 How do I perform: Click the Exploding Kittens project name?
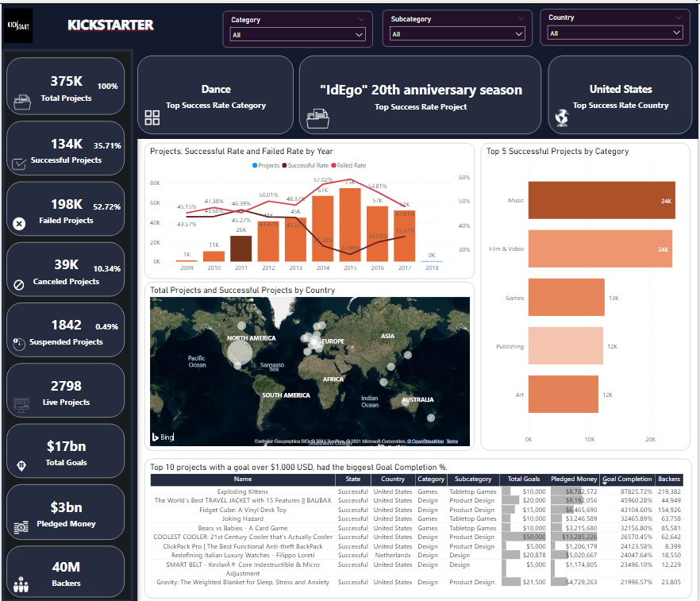(243, 491)
